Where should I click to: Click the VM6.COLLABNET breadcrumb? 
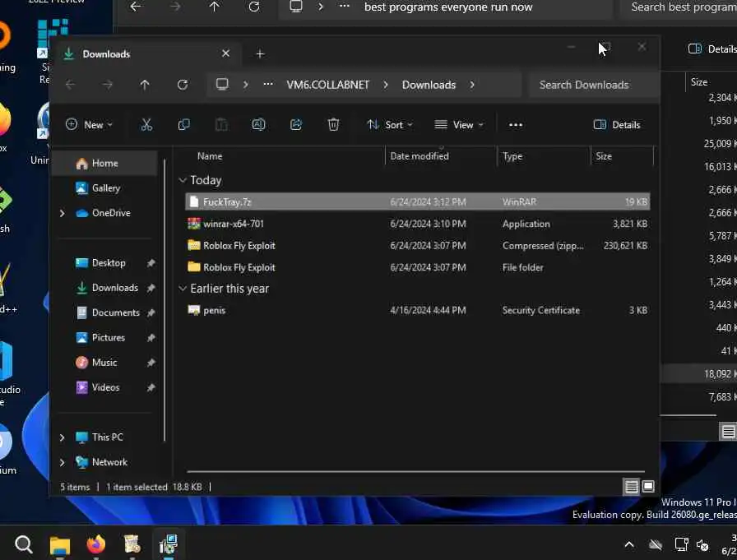click(x=327, y=85)
